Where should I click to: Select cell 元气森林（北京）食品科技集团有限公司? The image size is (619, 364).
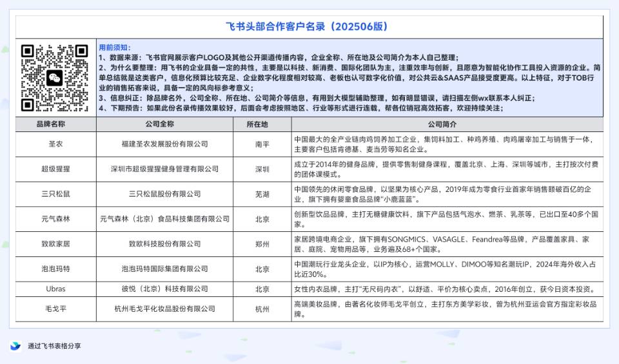pyautogui.click(x=164, y=219)
